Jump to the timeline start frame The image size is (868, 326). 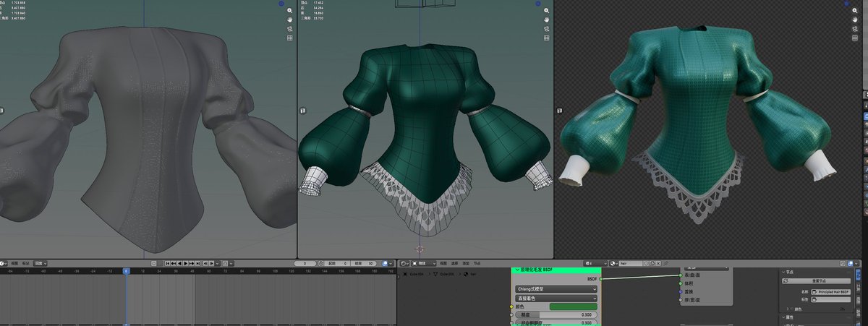[x=167, y=263]
